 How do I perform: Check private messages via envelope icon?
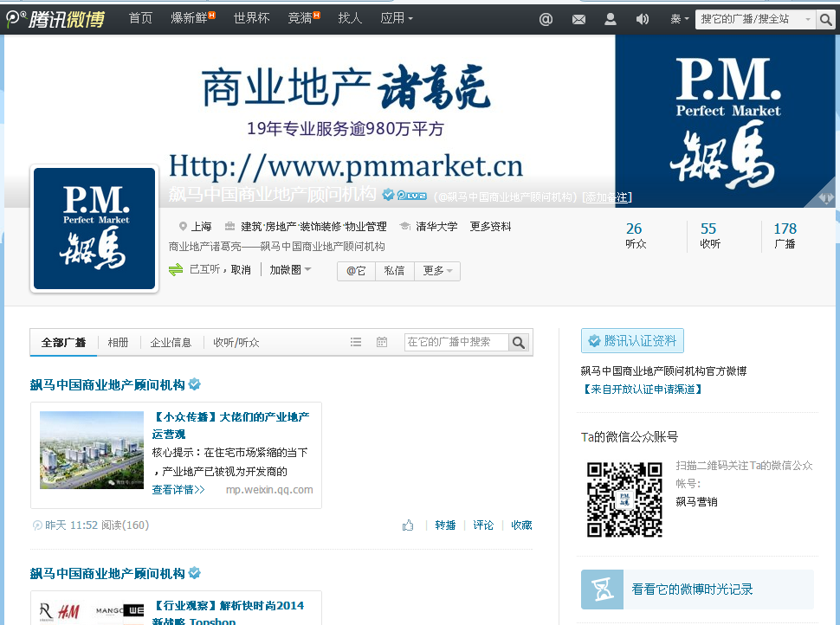coord(578,18)
